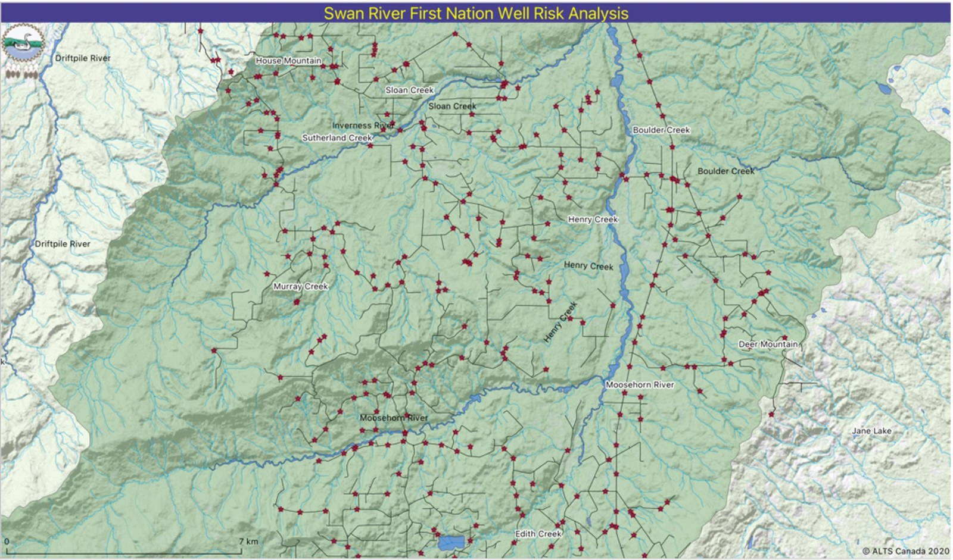The width and height of the screenshot is (953, 560).
Task: Select the 'Sutherland Creek' label
Action: [337, 138]
